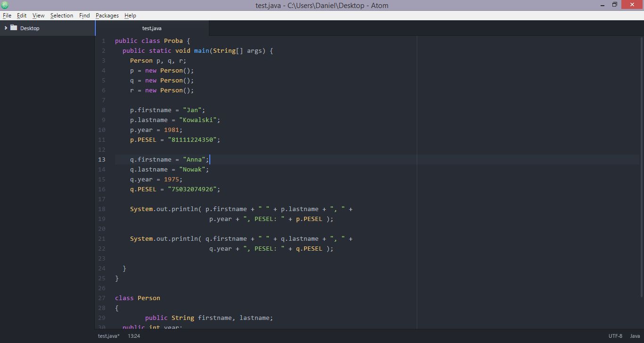Click the text "Jan" on line 8
Viewport: 644px width, 343px height.
[192, 110]
